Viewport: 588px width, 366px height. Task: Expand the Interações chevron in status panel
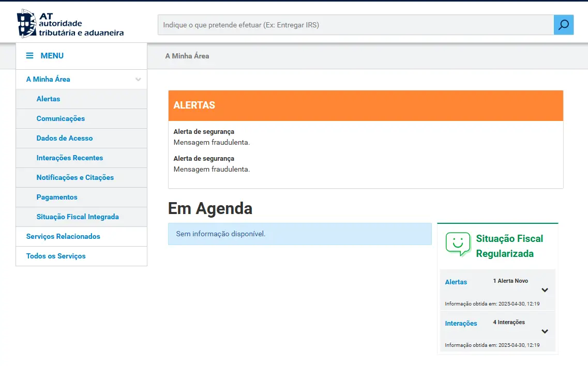545,331
